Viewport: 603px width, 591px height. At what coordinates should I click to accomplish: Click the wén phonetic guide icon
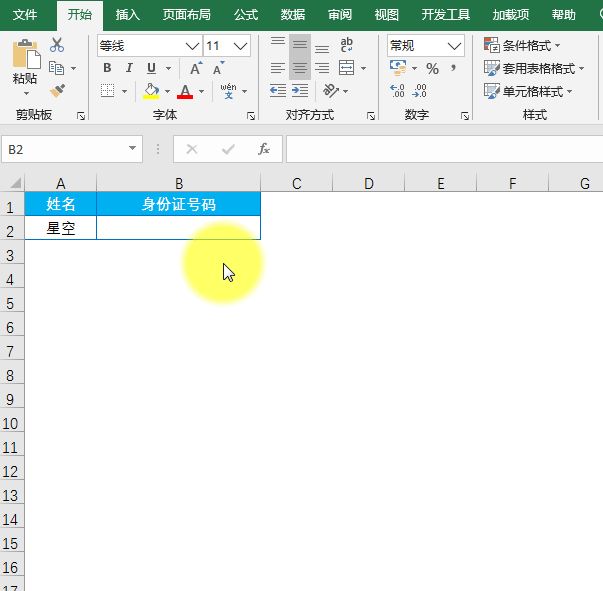coord(228,91)
